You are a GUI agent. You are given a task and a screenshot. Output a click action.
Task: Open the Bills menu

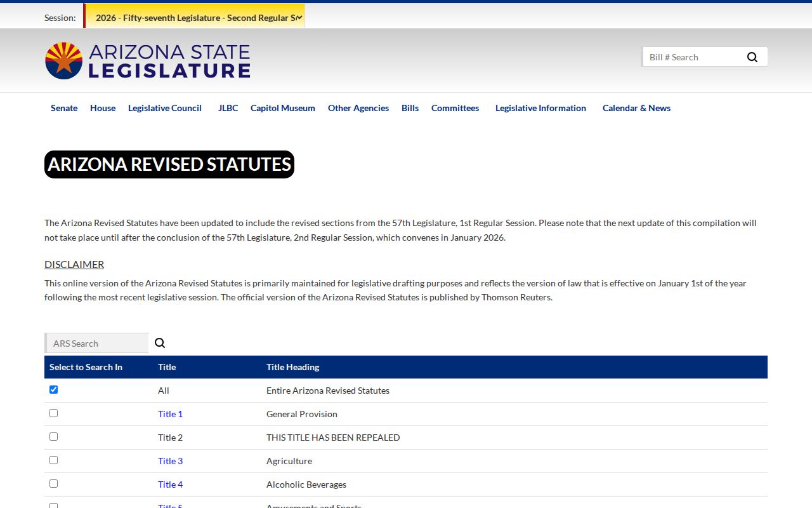(x=410, y=108)
